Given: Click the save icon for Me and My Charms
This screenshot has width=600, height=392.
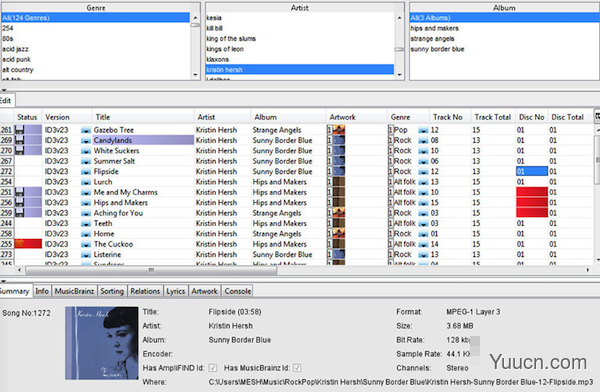Looking at the screenshot, I should click(20, 192).
